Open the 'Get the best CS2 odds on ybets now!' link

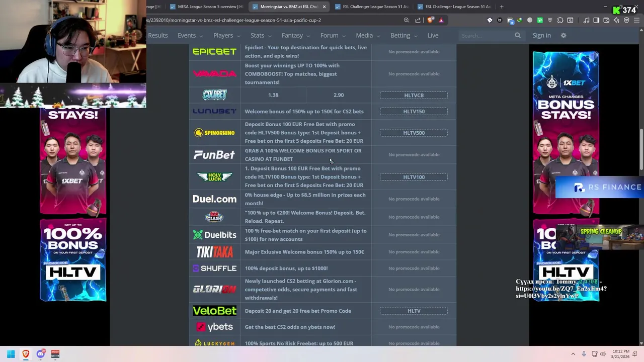pos(290,327)
